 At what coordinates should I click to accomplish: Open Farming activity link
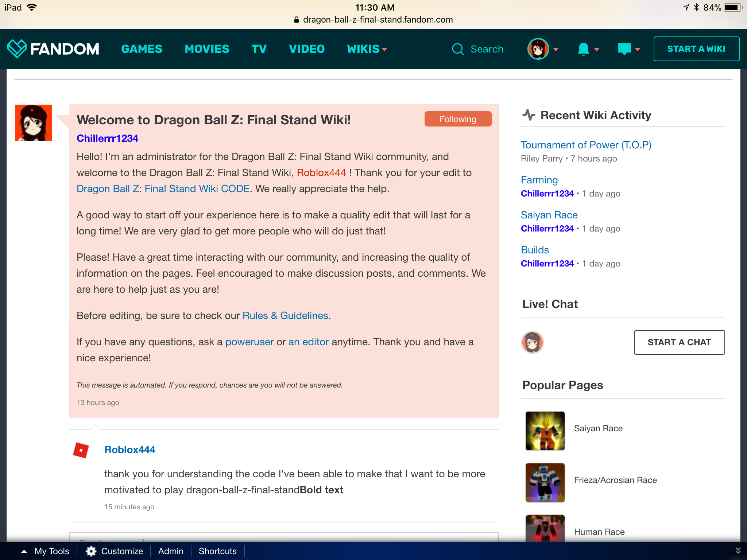[539, 180]
